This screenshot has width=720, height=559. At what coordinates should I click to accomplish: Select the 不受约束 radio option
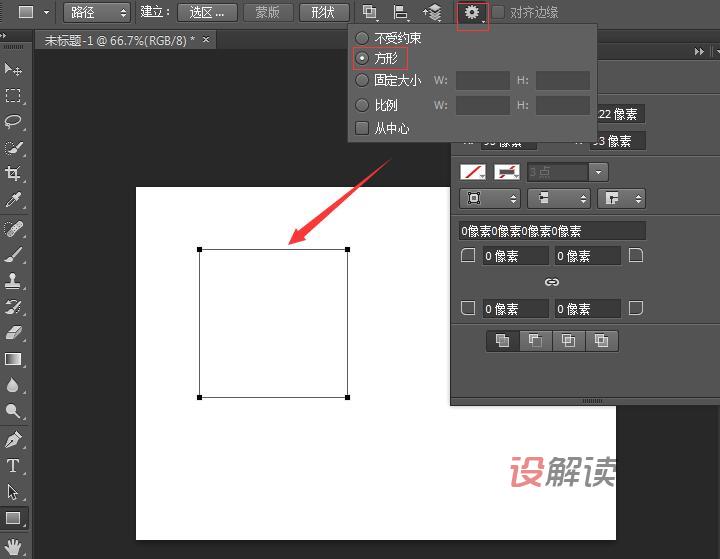[362, 38]
